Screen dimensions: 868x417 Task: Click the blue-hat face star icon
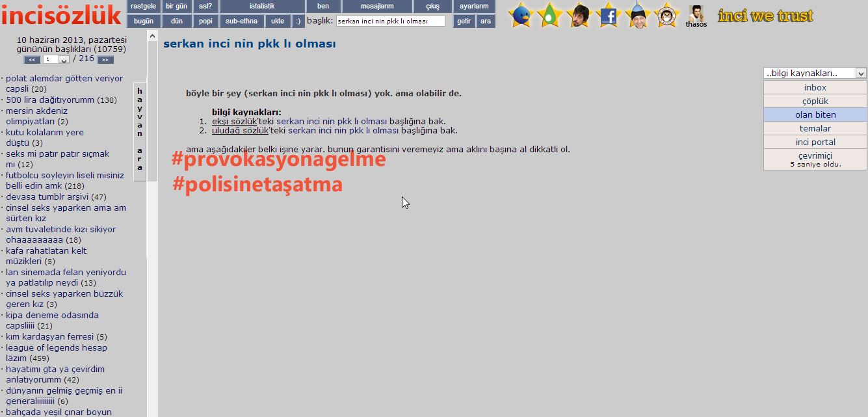(x=638, y=14)
